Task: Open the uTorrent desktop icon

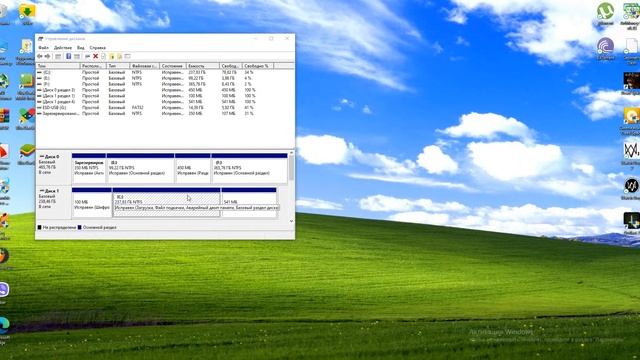Action: click(x=605, y=12)
